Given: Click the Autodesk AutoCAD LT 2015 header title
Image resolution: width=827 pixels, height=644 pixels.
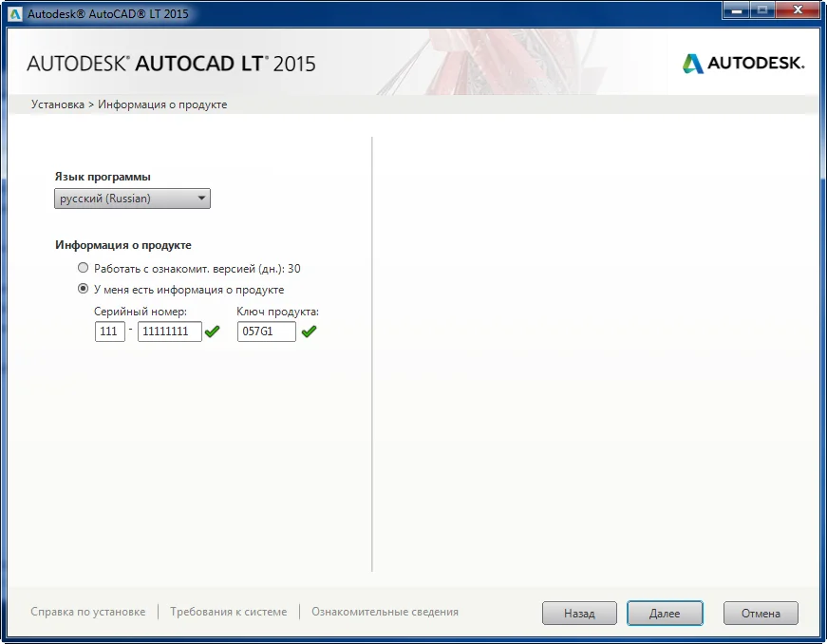Looking at the screenshot, I should click(x=172, y=64).
